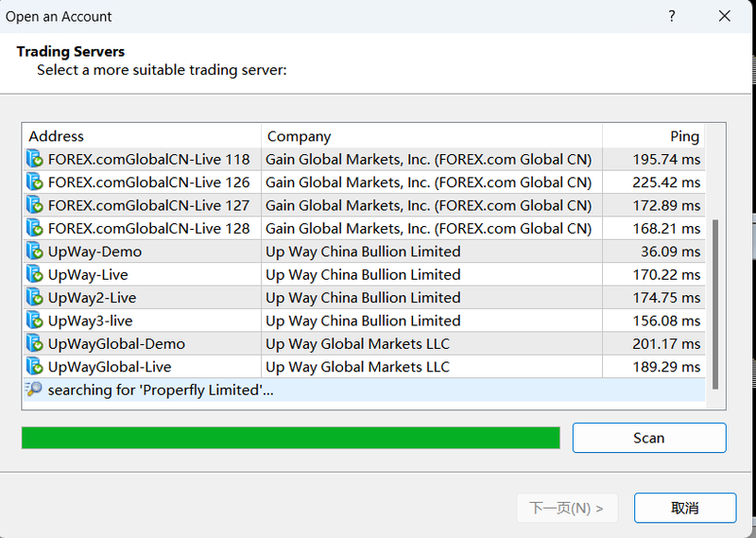Click server icon for FOREX.comGlobalCN-Live 118
The image size is (756, 538).
click(x=35, y=159)
